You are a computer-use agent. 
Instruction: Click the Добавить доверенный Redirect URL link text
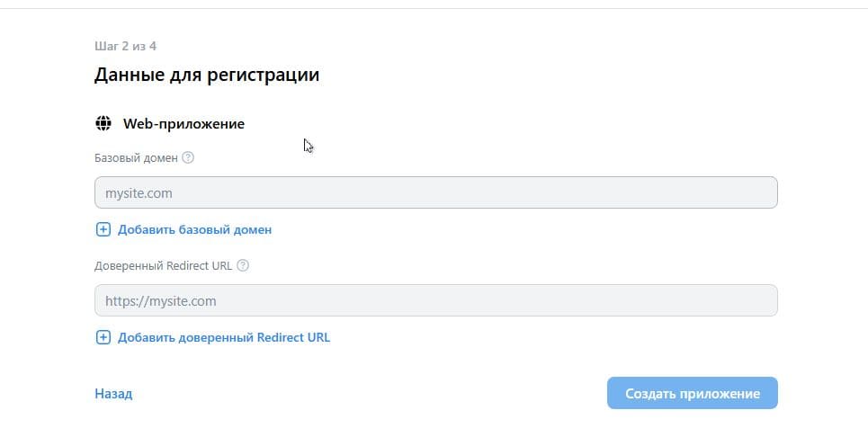pyautogui.click(x=223, y=338)
